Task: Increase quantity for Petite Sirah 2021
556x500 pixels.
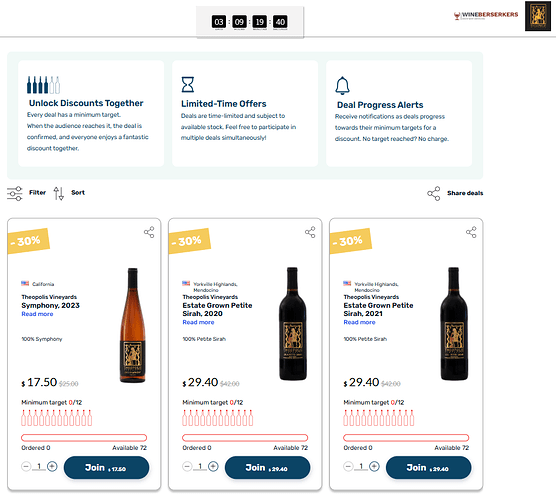Action: (374, 466)
